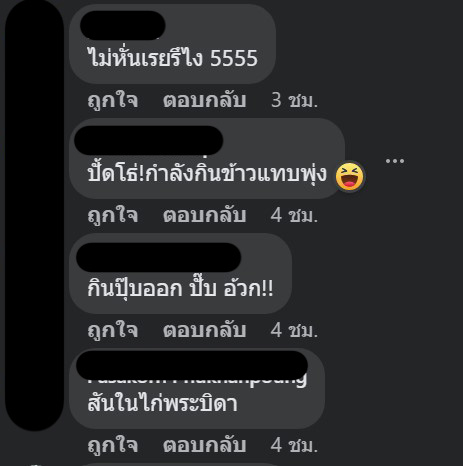Image resolution: width=463 pixels, height=466 pixels.
Task: Open the timestamp under the กินปุ๊บออก comment
Action: click(294, 330)
